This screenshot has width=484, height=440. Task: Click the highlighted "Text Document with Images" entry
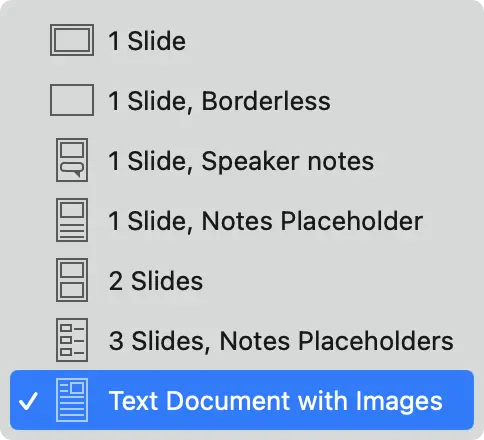(x=242, y=400)
